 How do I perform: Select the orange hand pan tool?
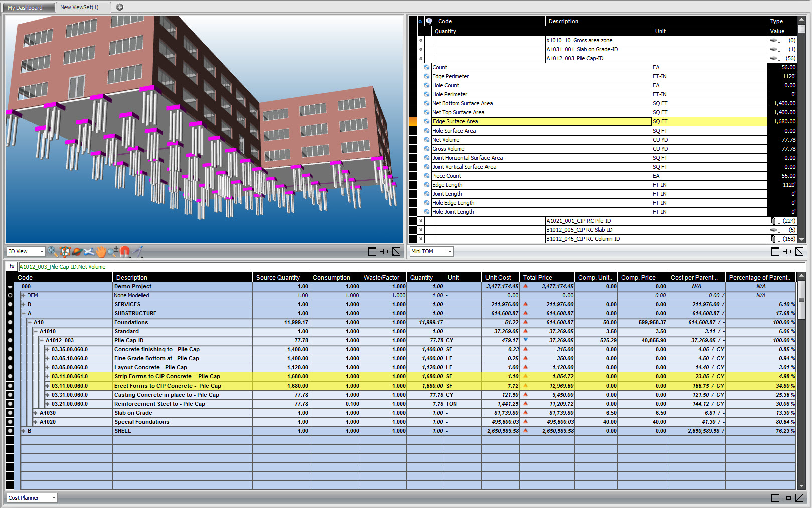click(x=101, y=251)
